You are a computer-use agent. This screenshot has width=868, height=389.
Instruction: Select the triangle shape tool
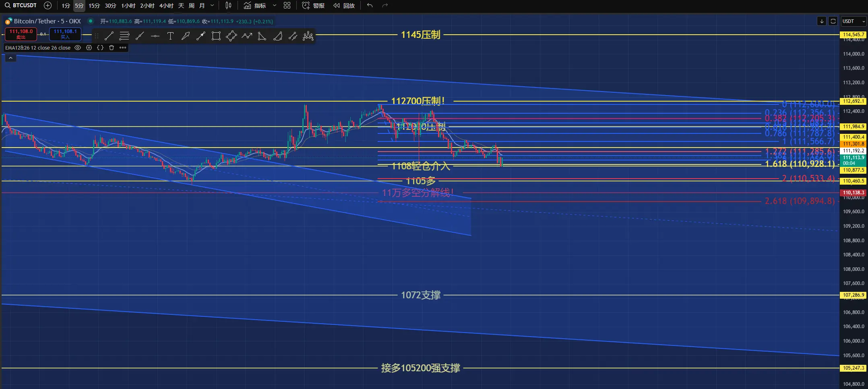(x=262, y=36)
